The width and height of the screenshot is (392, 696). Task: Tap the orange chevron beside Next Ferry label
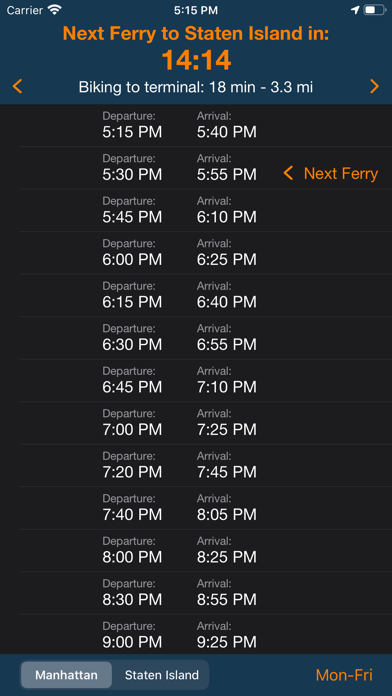289,173
